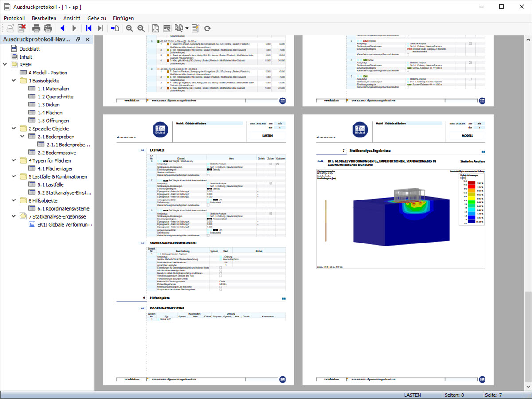Collapse the 2 Spezielle Objekte folder
This screenshot has width=532, height=399.
(14, 129)
